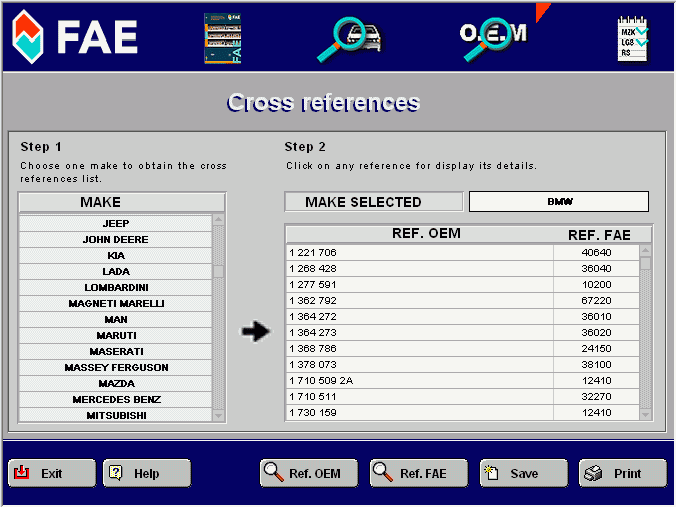
Task: Click the reference list scrollbar thumb
Action: (645, 263)
